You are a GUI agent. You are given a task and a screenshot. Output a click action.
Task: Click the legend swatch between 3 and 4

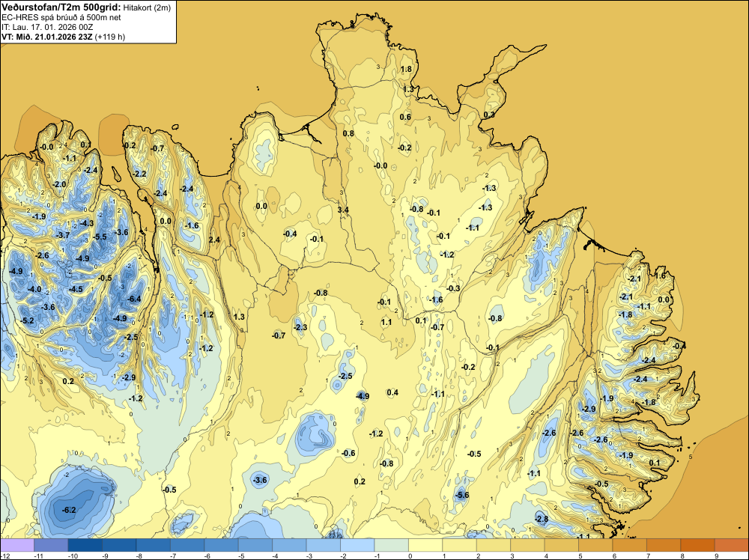pos(528,545)
